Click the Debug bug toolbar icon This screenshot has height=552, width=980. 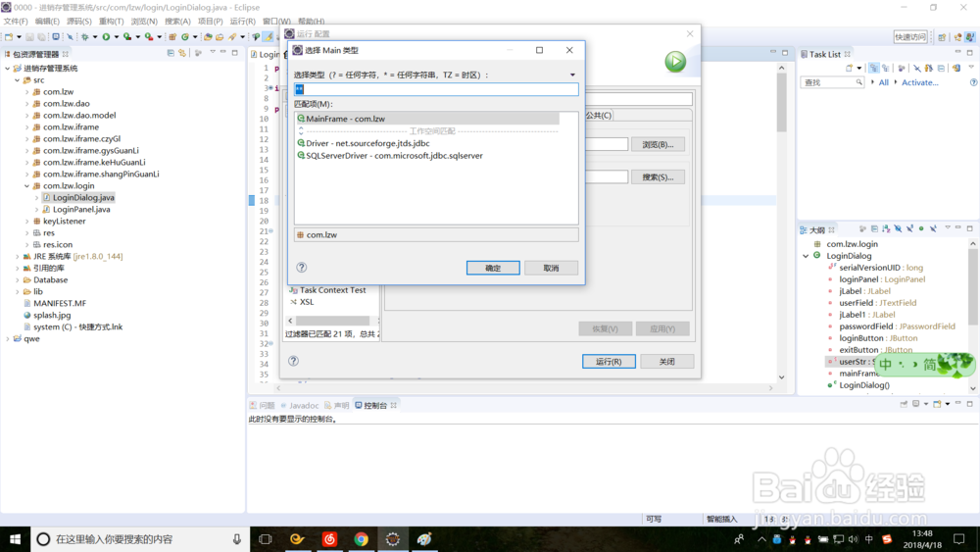[85, 37]
